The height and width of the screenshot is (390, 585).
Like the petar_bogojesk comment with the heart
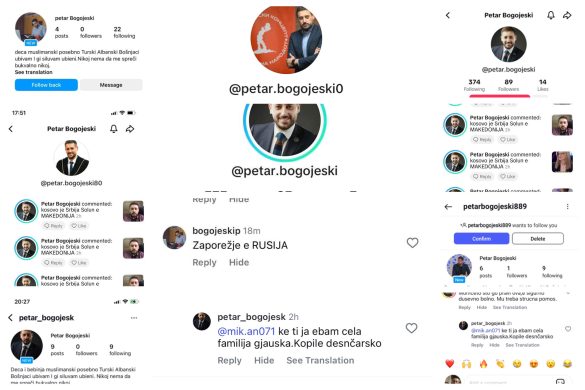pyautogui.click(x=411, y=328)
